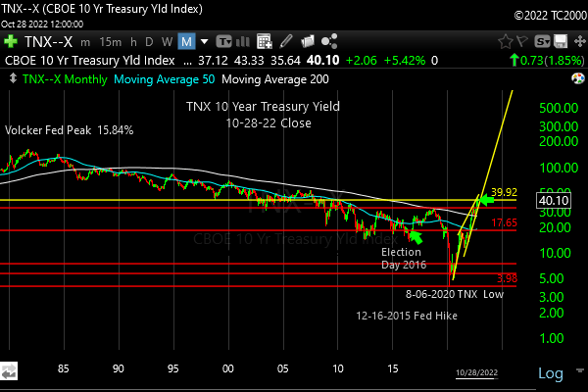Click the green plus add-indicator icon

click(11, 42)
